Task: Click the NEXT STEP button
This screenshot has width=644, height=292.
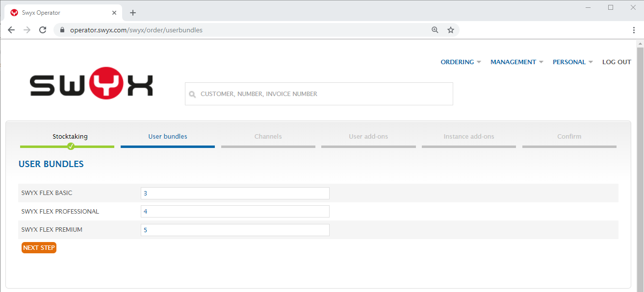Action: point(39,248)
